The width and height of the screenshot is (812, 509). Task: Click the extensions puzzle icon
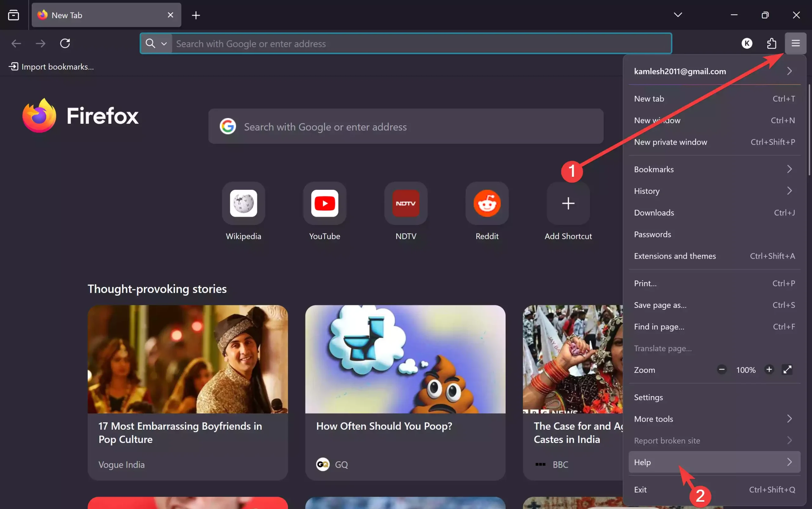tap(771, 43)
